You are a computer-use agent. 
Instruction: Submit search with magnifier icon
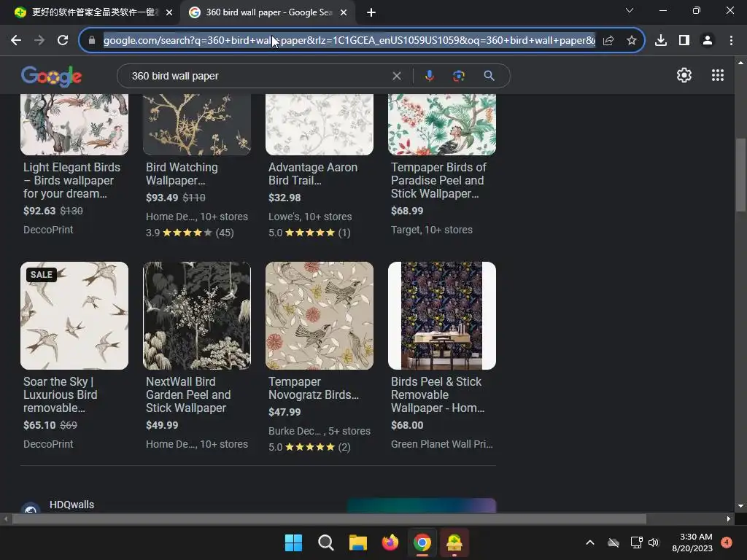489,76
